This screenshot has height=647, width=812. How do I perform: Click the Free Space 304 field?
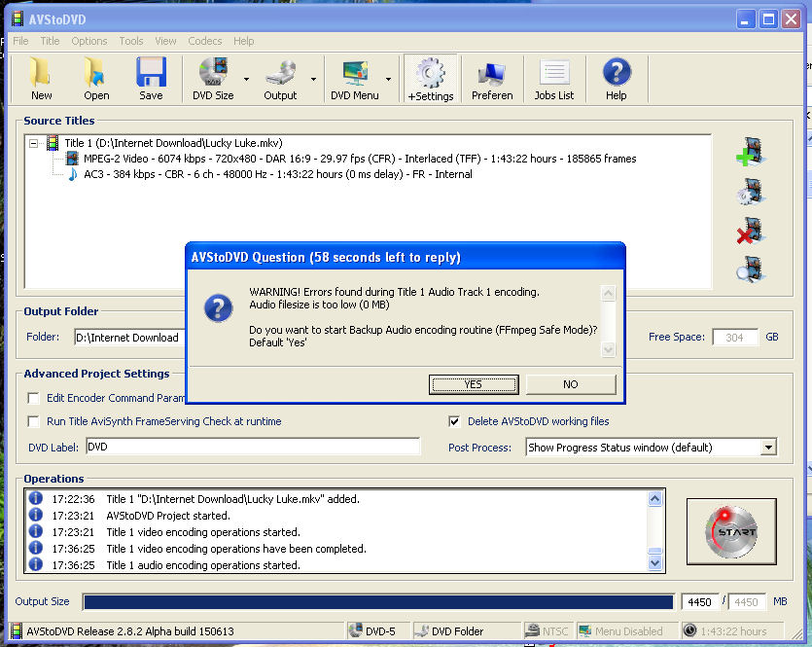pos(735,338)
